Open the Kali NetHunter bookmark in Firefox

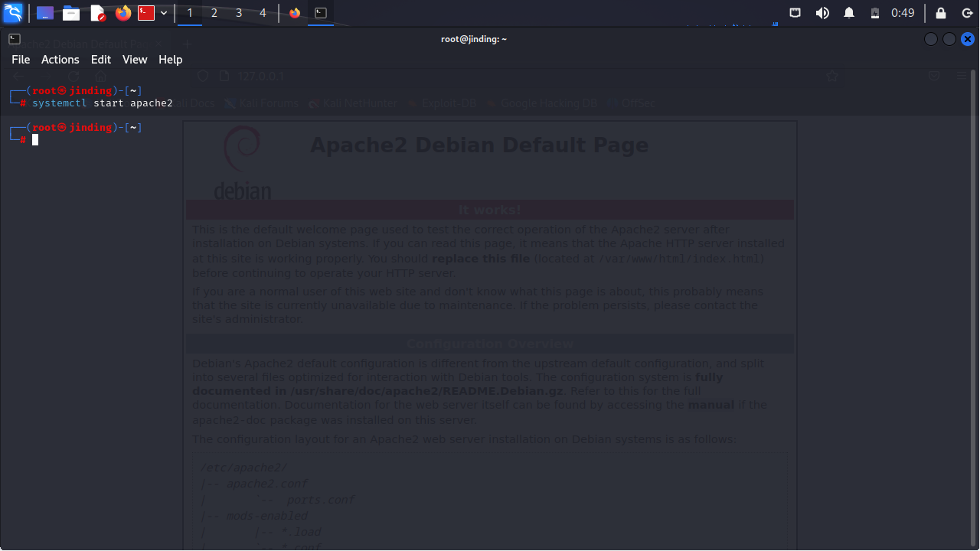tap(353, 103)
